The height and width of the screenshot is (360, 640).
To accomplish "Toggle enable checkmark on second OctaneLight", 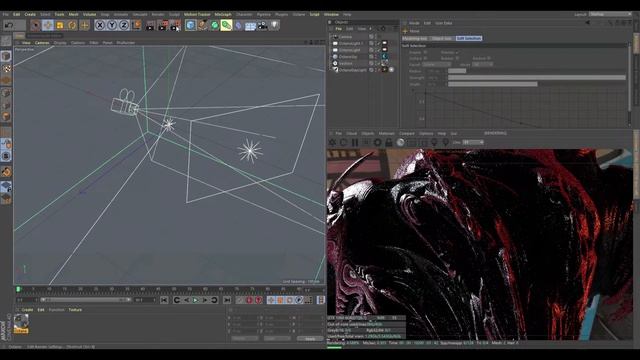I will click(378, 50).
